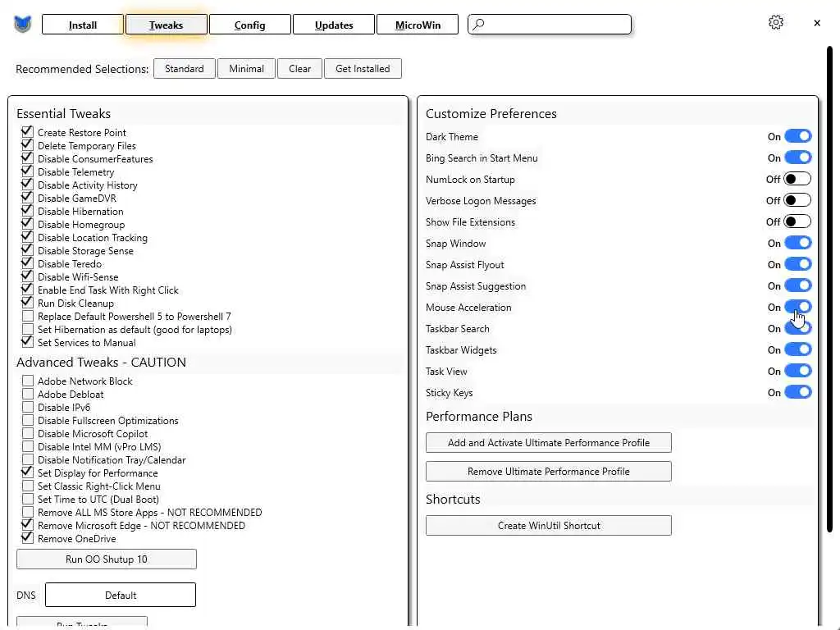Screen dimensions: 840x630
Task: Apply the Standard recommended selection
Action: (185, 69)
